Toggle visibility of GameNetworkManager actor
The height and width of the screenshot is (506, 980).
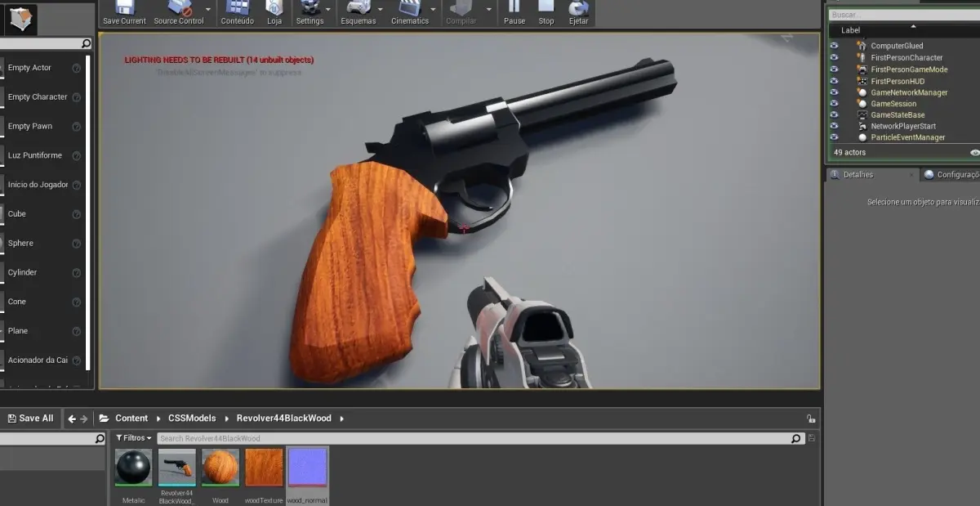pos(834,92)
